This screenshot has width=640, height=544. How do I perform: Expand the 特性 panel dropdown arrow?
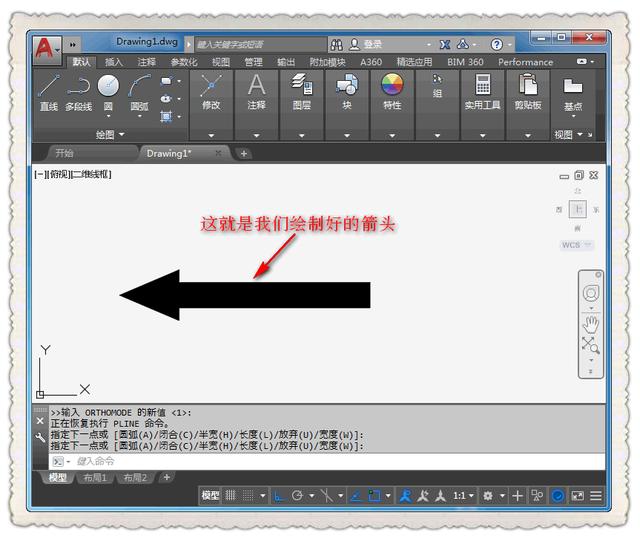click(392, 135)
